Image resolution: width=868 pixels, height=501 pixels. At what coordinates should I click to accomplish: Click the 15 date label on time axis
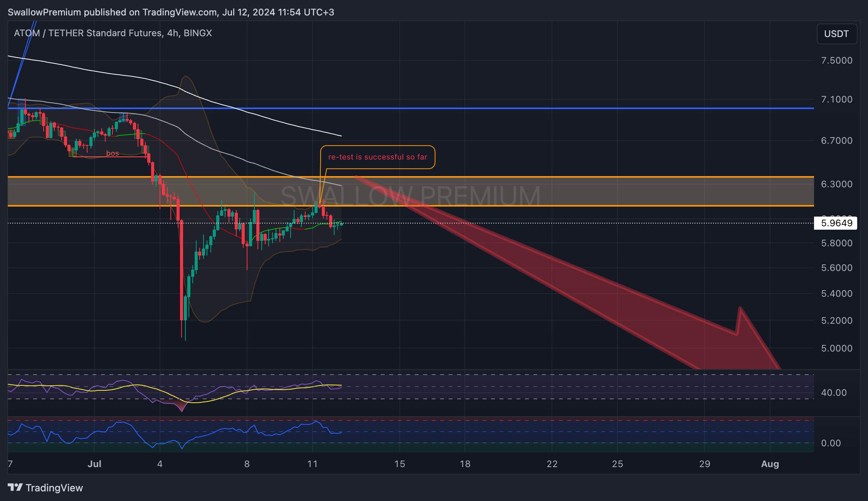[x=400, y=464]
